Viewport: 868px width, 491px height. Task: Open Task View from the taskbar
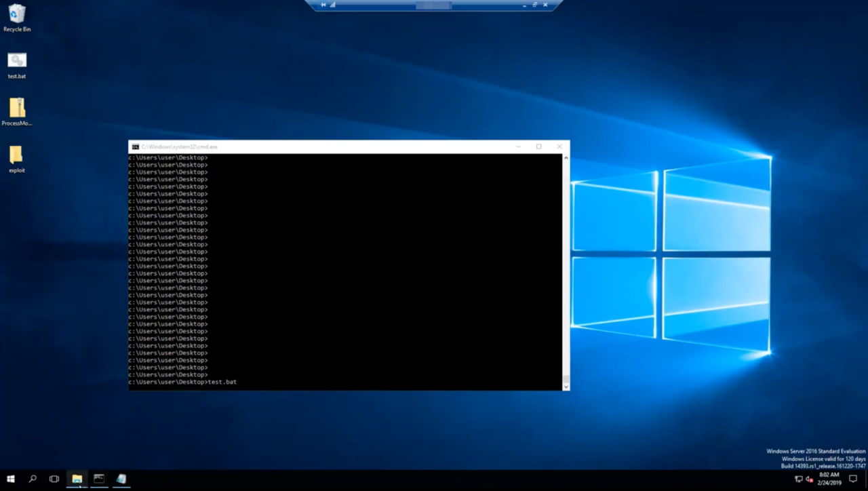coord(54,479)
